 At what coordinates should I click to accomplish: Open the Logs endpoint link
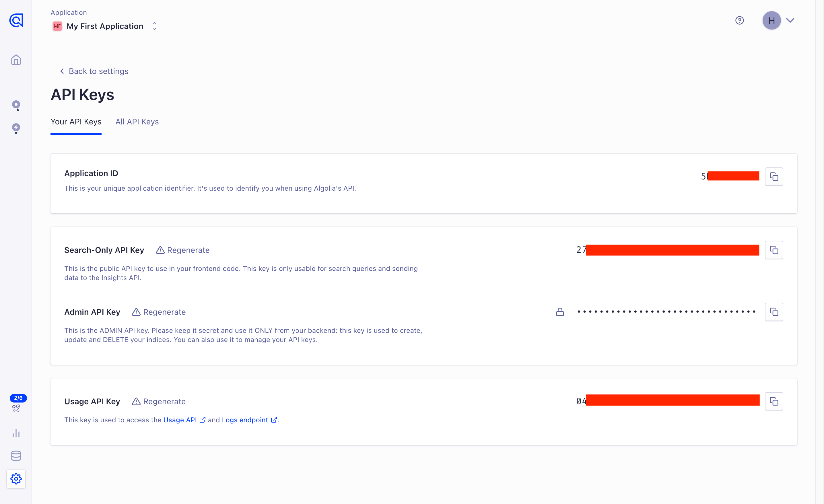point(249,420)
